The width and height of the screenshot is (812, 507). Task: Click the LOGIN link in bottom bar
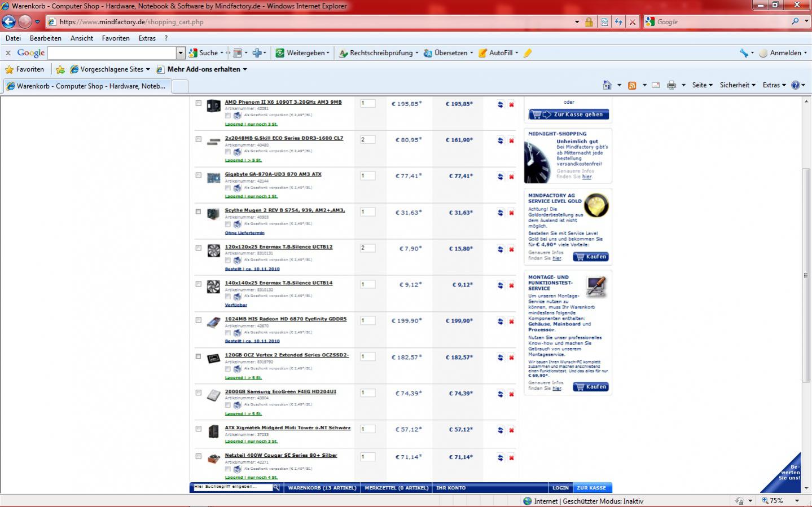click(x=560, y=488)
